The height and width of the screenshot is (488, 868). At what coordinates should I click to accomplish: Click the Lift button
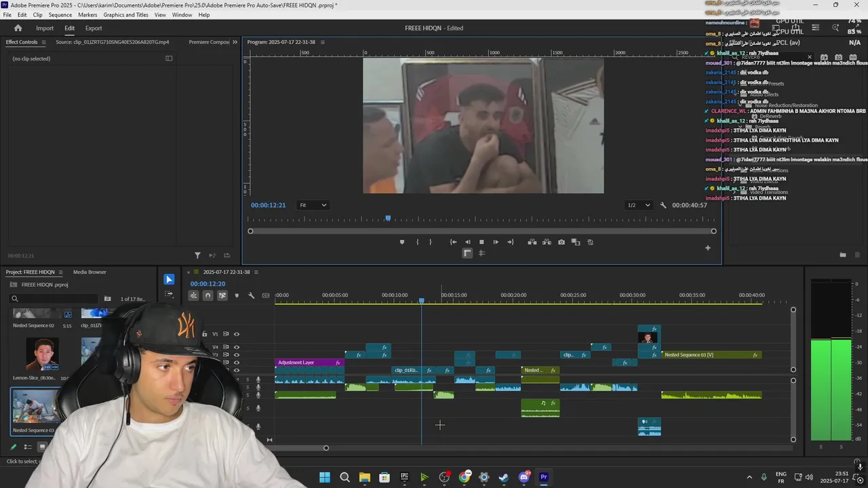click(532, 242)
